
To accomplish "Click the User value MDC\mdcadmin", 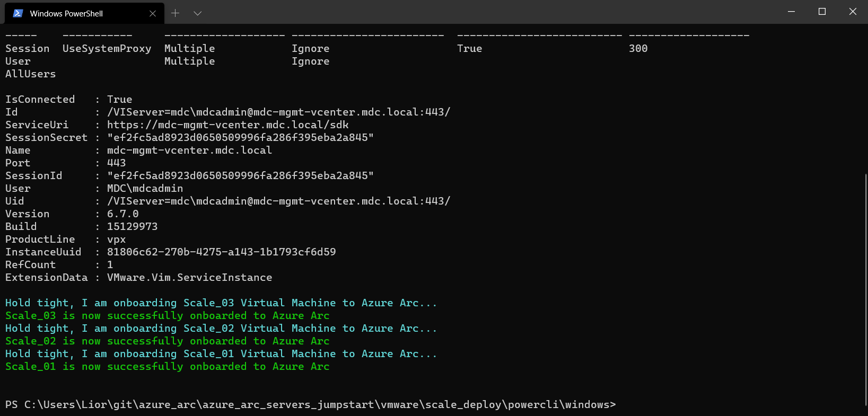I will (x=145, y=189).
